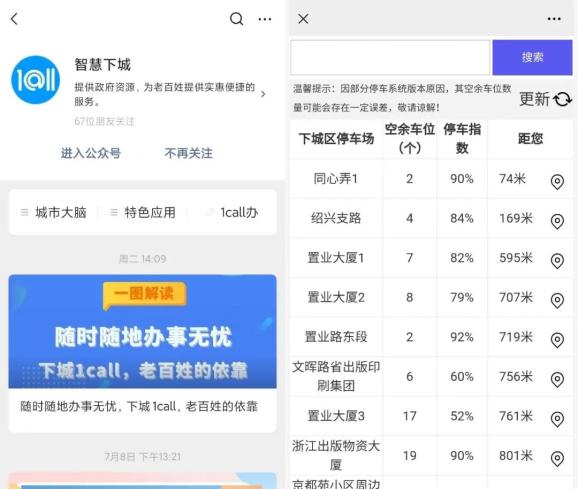Viewport: 578px width, 489px height.
Task: Open the map pin for 同心弄1
Action: click(557, 182)
